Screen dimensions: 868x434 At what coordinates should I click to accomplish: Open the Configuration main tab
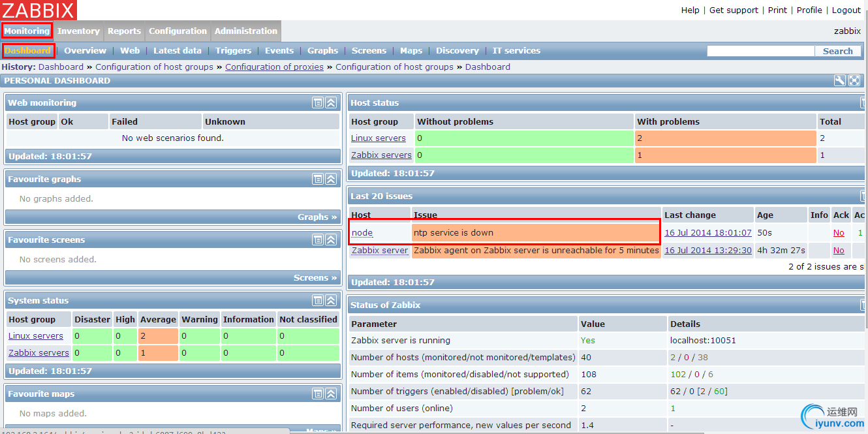tap(178, 31)
